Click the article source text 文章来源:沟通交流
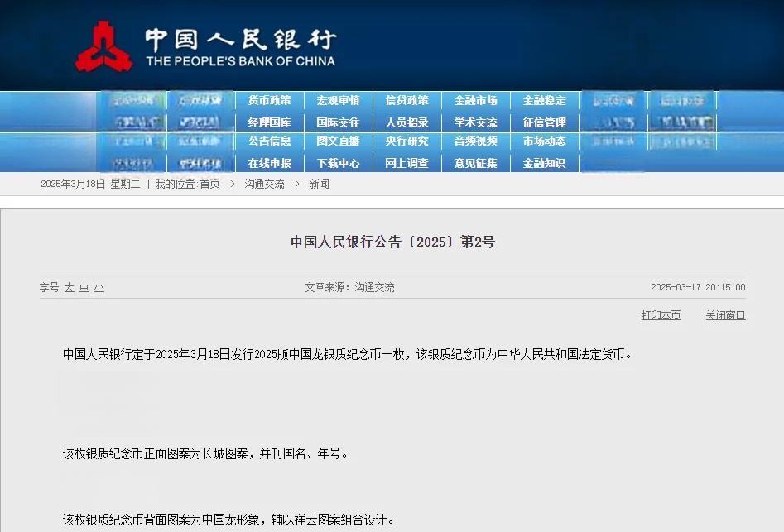The width and height of the screenshot is (784, 532). [350, 287]
